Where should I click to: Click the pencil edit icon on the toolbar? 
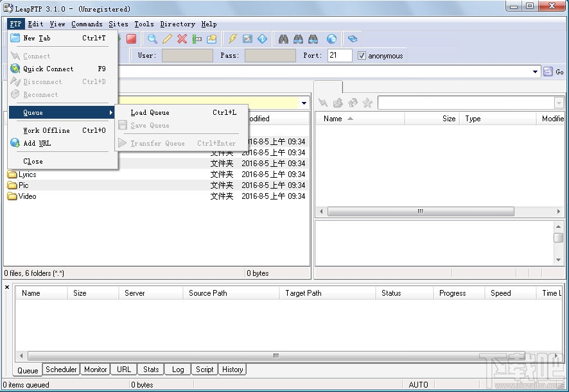click(166, 38)
